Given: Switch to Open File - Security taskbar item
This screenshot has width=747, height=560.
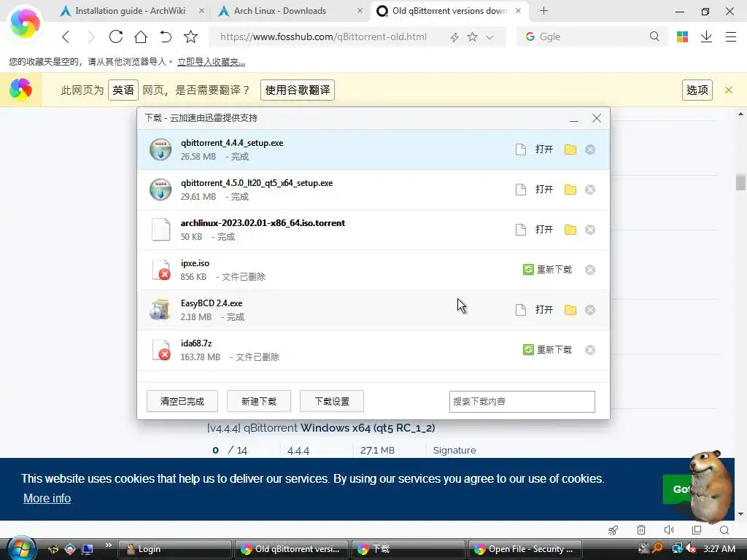Looking at the screenshot, I should pyautogui.click(x=526, y=549).
